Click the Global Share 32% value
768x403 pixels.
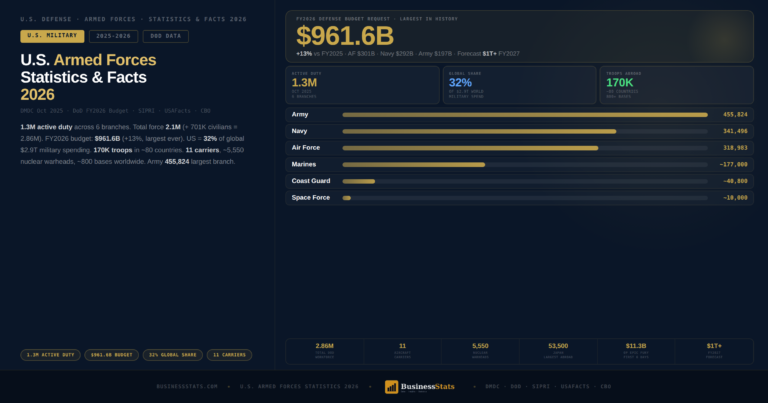point(460,83)
